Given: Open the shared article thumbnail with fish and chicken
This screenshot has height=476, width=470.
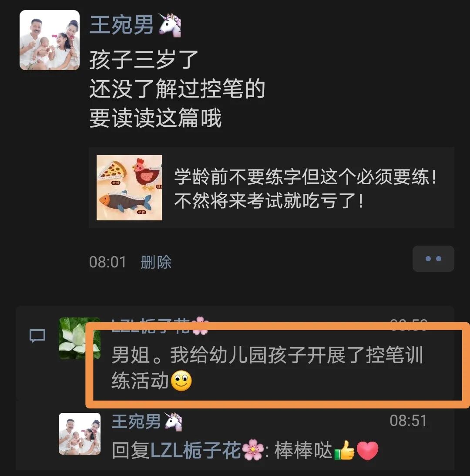Looking at the screenshot, I should click(129, 188).
